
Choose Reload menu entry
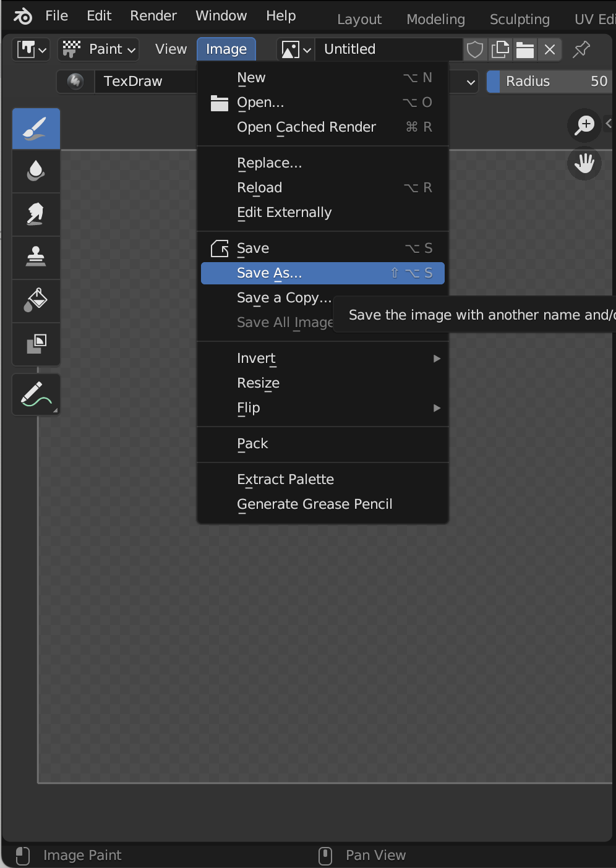323,188
